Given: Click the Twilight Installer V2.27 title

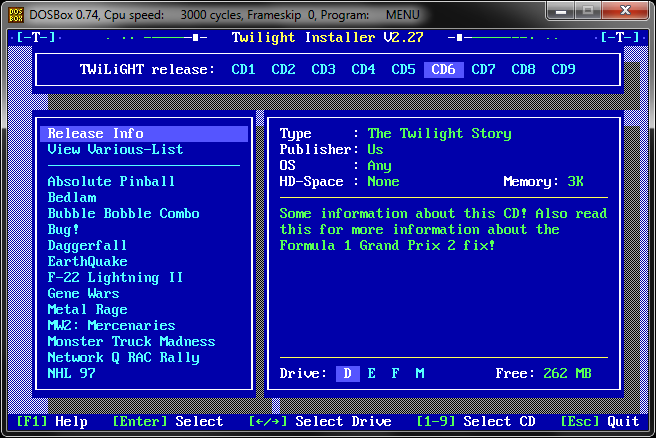Looking at the screenshot, I should (x=328, y=37).
